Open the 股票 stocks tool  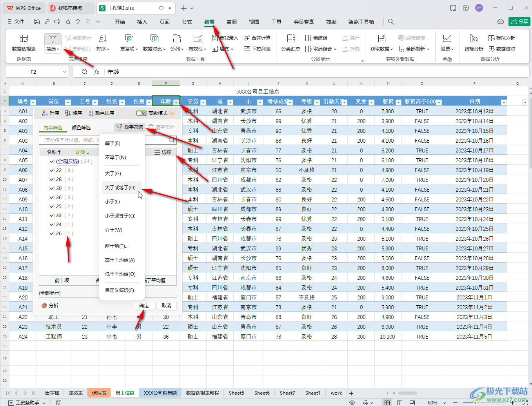447,43
